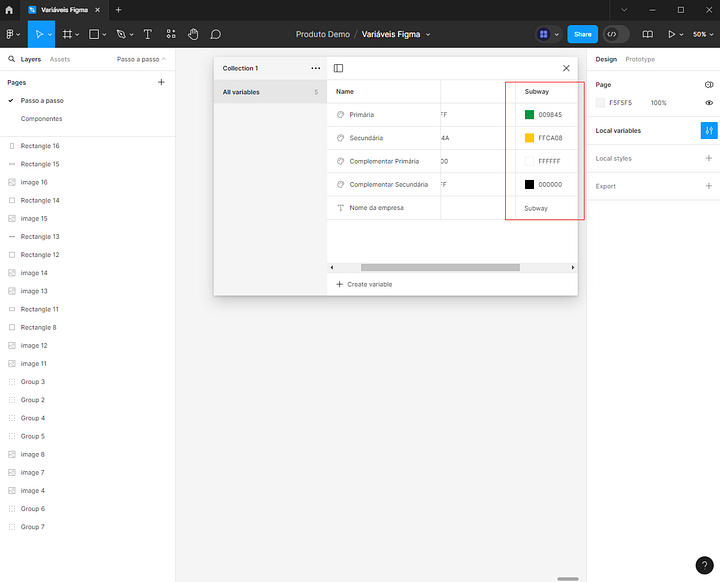Close the Variáveis Figma tab
The image size is (720, 582).
(97, 10)
